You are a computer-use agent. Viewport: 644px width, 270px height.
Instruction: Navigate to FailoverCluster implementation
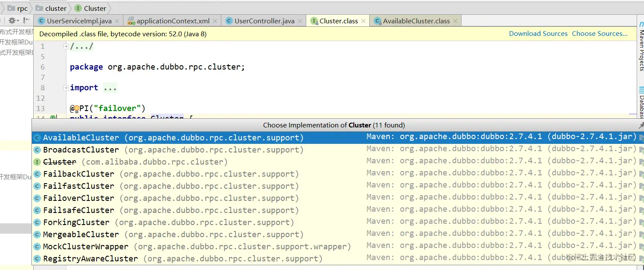click(x=338, y=198)
